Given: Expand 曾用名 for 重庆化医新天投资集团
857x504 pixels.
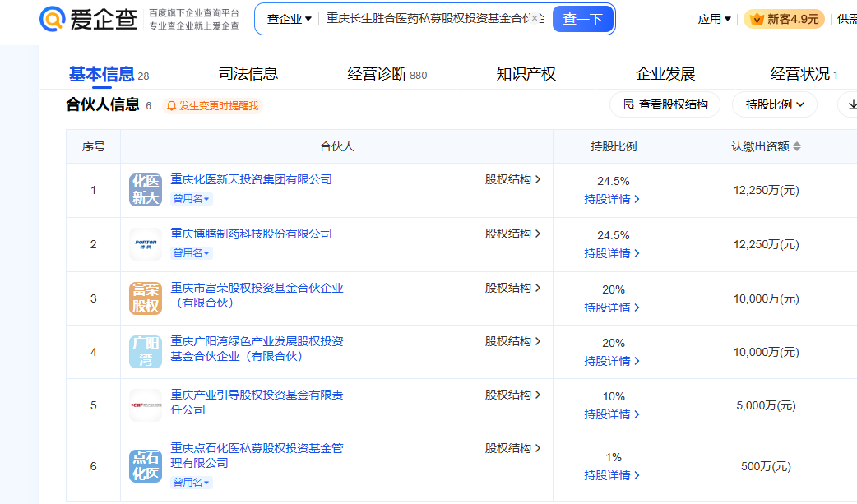Looking at the screenshot, I should [x=191, y=199].
